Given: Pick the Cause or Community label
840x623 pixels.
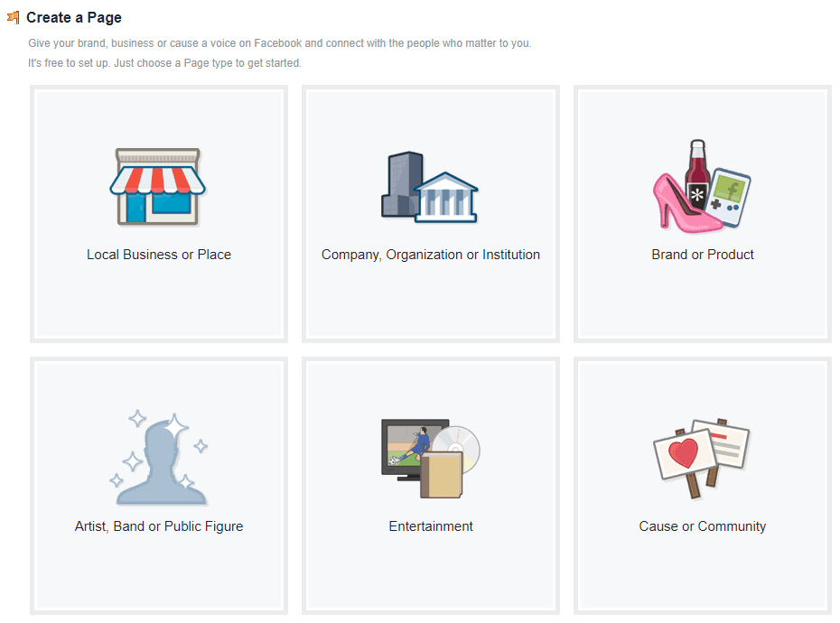Looking at the screenshot, I should (703, 526).
